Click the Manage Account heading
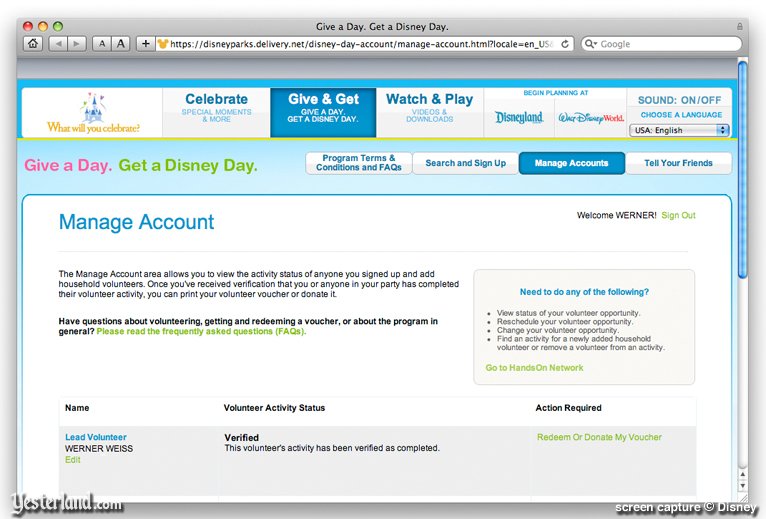 pos(136,222)
